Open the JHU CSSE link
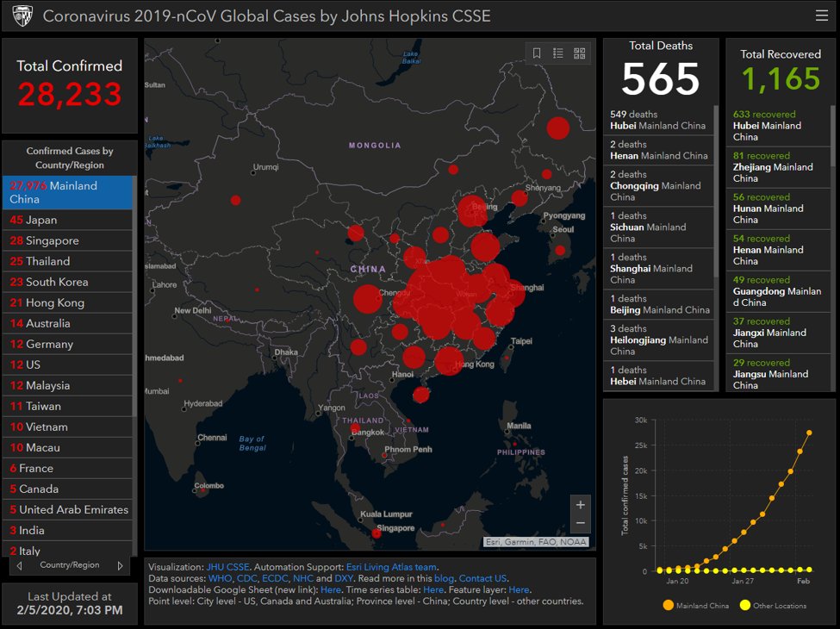This screenshot has height=629, width=840. (x=227, y=567)
